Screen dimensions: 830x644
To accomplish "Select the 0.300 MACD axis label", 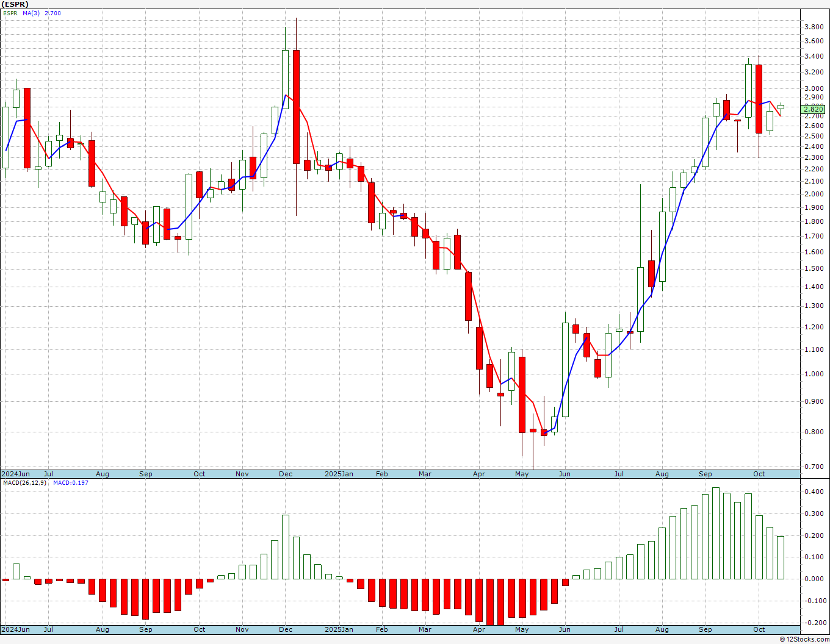I will 814,514.
